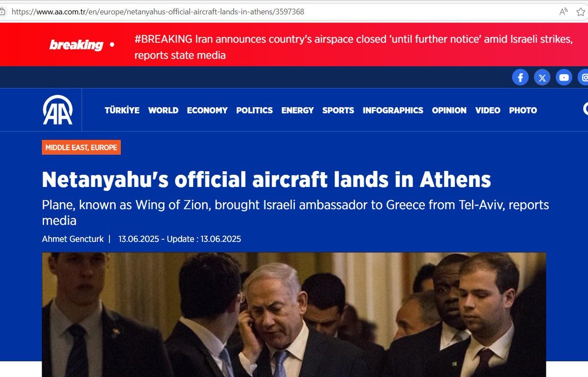
Task: Go to the ECONOMY section
Action: (207, 110)
